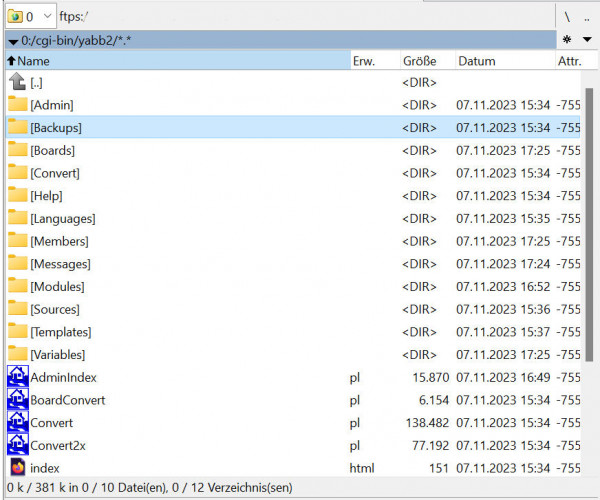Select the Boards folder icon
The height and width of the screenshot is (500, 600).
pos(18,149)
